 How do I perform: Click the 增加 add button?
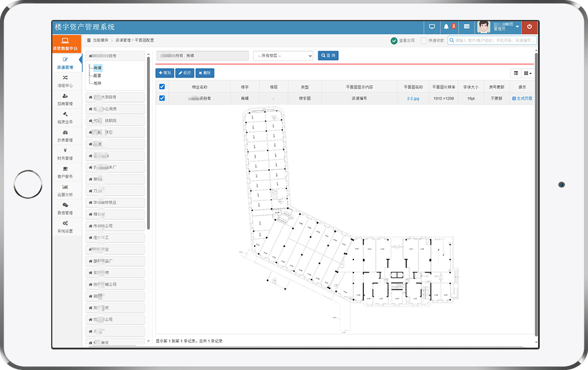165,73
